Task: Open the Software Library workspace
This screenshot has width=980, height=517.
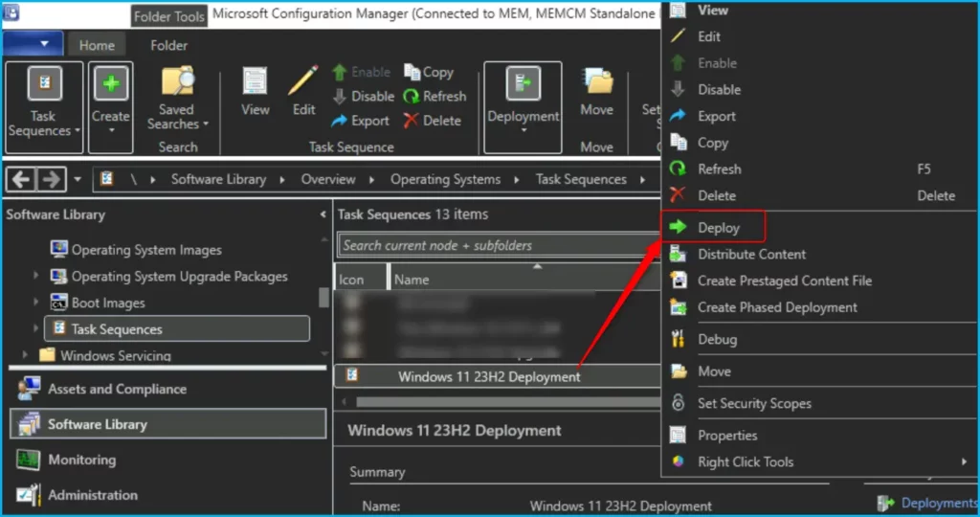Action: [167, 424]
